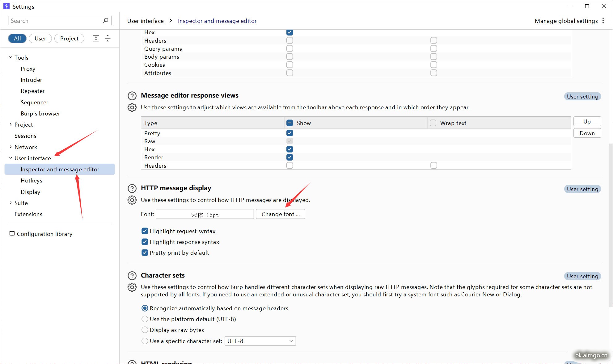Open the specific character set dropdown
Viewport: 613px width, 364px height.
[260, 341]
